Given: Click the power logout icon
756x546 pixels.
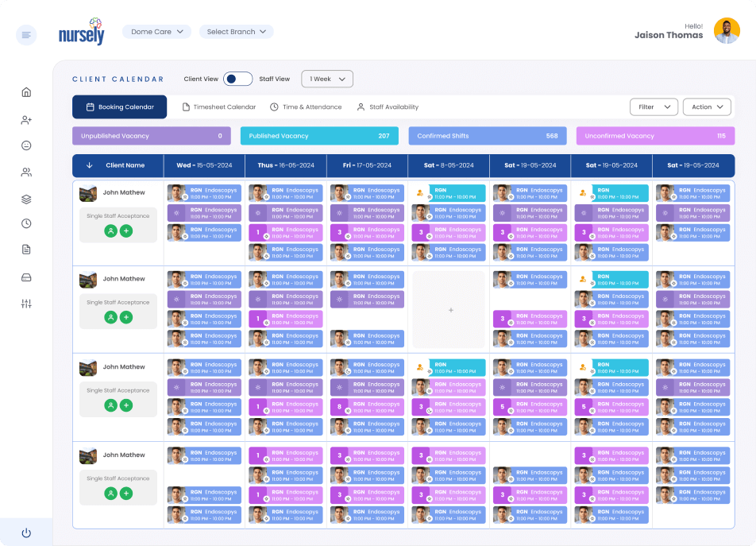Looking at the screenshot, I should pyautogui.click(x=26, y=532).
